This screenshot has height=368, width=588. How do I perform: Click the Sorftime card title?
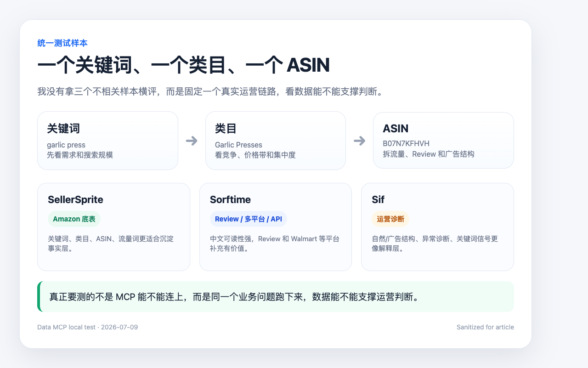230,199
